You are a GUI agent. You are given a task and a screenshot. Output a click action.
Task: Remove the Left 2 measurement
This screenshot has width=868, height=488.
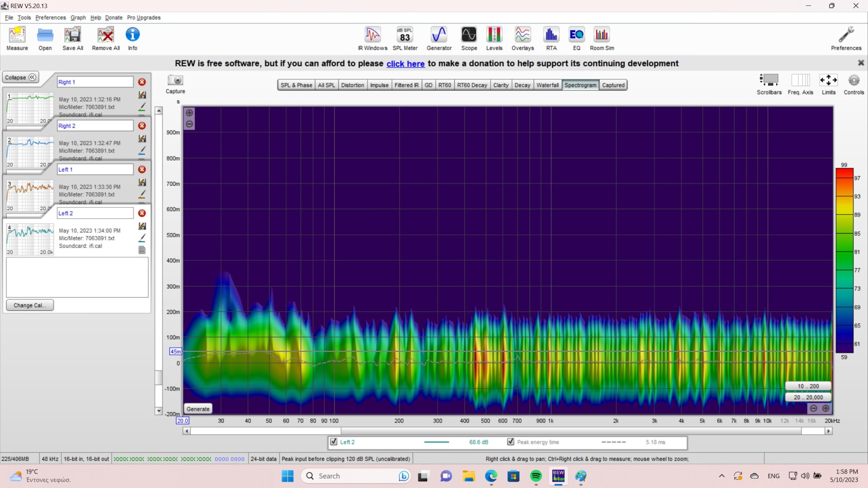[x=142, y=213]
